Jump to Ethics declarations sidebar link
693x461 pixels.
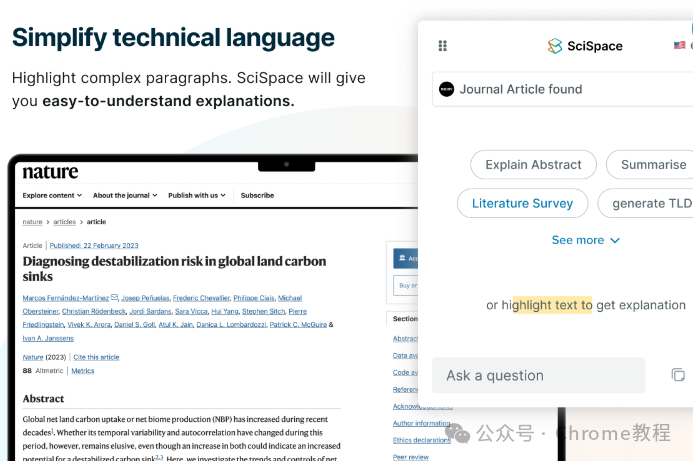point(422,440)
